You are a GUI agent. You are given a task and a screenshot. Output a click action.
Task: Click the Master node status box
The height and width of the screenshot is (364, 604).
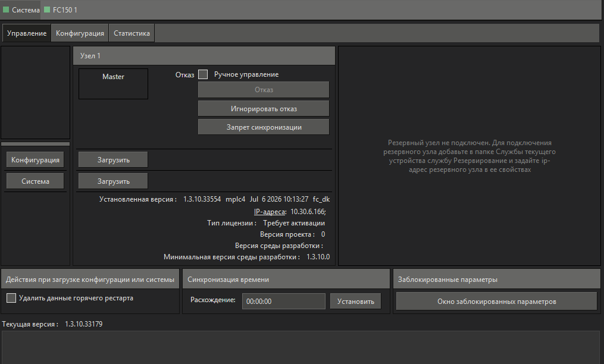click(x=113, y=84)
